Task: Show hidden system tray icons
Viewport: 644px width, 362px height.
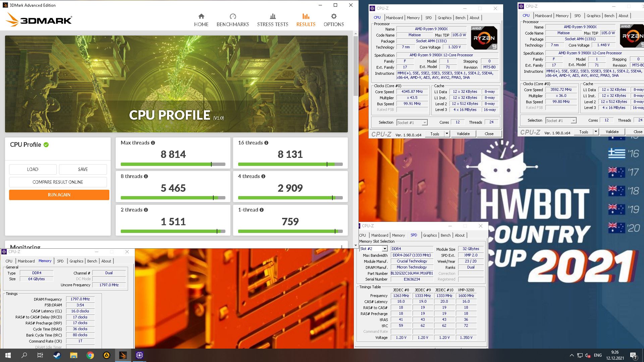Action: pos(572,355)
